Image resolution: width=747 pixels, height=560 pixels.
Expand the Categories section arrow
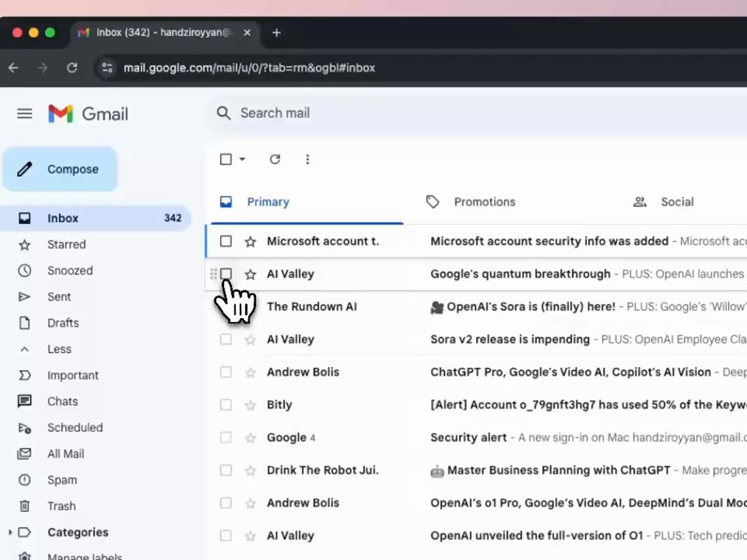(9, 532)
